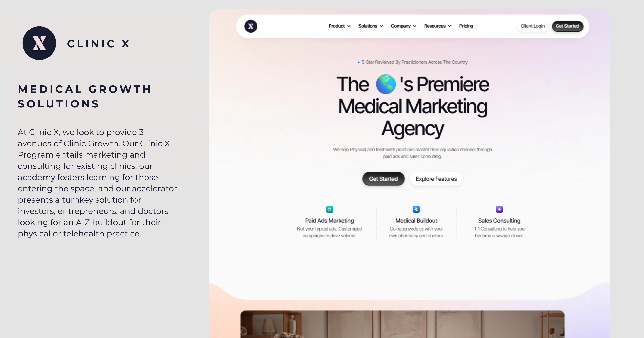The image size is (644, 338).
Task: Click the Explore Features button
Action: click(436, 179)
